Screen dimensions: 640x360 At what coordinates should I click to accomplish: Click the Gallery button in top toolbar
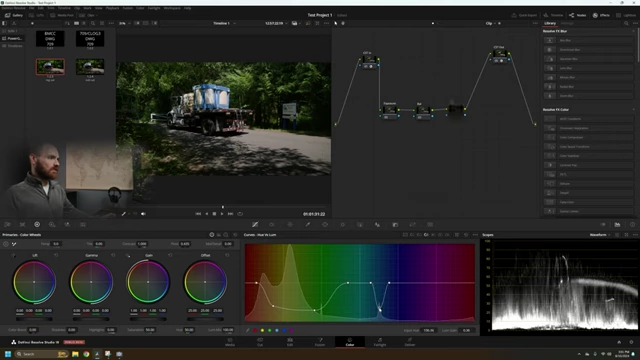(14, 15)
